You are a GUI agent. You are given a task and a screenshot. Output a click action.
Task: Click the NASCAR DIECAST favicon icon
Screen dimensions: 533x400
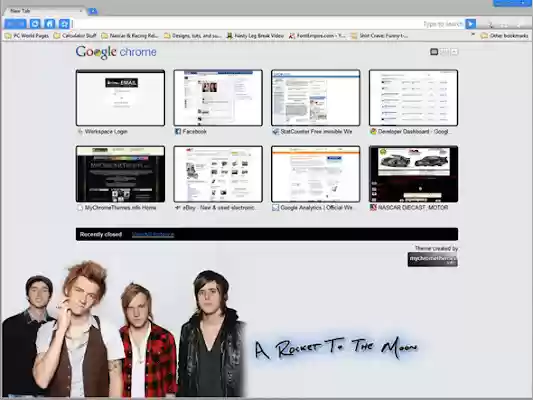point(373,208)
